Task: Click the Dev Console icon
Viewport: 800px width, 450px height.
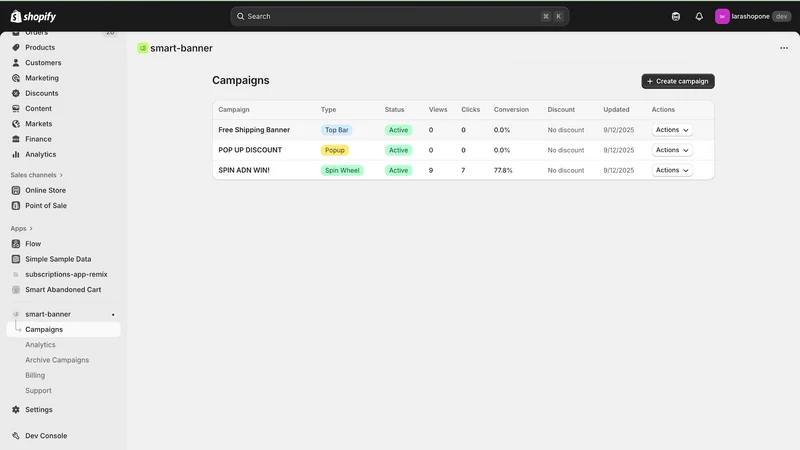Action: [16, 436]
